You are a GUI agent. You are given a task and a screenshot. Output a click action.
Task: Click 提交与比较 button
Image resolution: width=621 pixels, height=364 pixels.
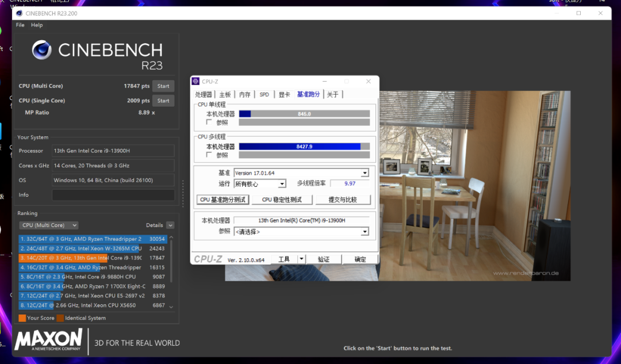click(343, 200)
